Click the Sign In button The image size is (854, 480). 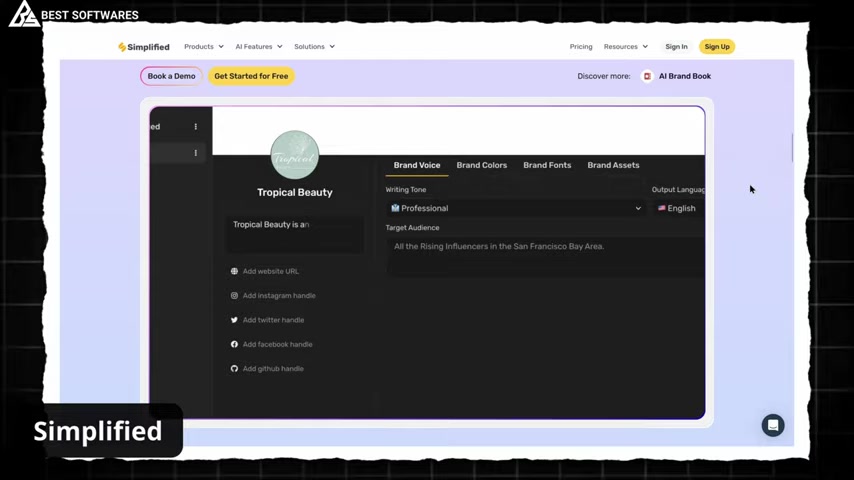click(676, 47)
